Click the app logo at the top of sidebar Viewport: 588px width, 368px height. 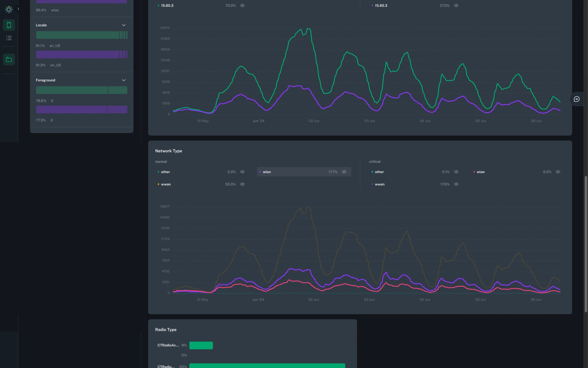[x=9, y=9]
